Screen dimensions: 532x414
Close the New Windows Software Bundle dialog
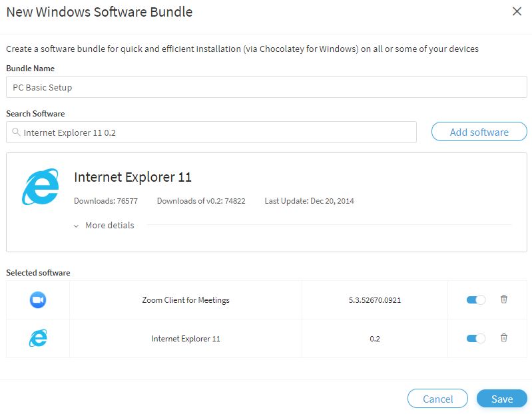click(x=517, y=11)
